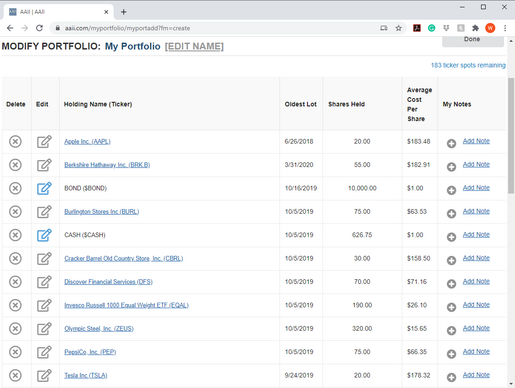Open the Apple Inc. (AAPL) link
This screenshot has width=515, height=388.
(x=87, y=142)
